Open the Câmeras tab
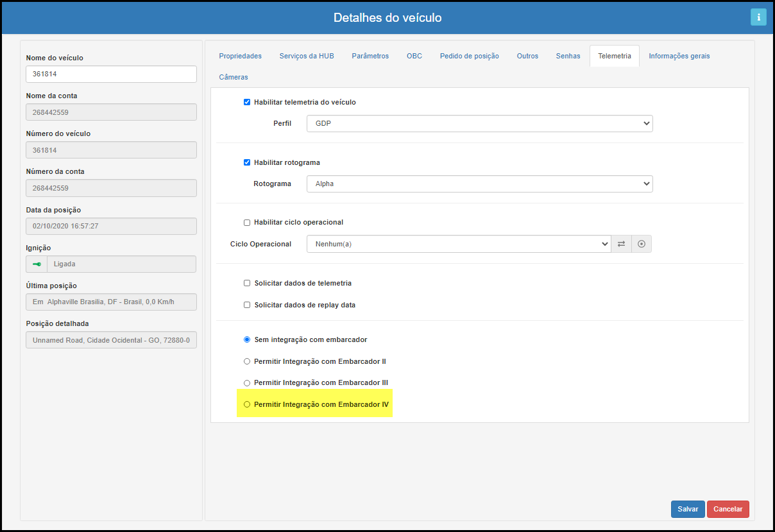 233,77
